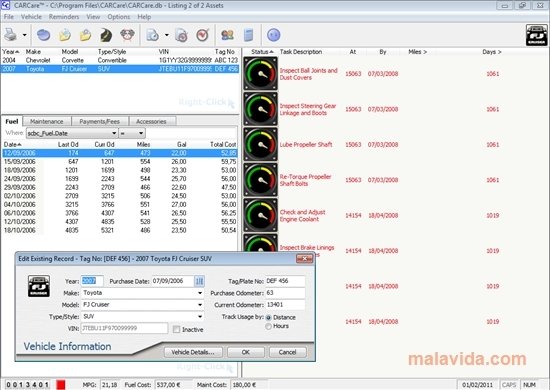Select the Distance radio button
Screen dimensions: 550x390
(x=269, y=317)
